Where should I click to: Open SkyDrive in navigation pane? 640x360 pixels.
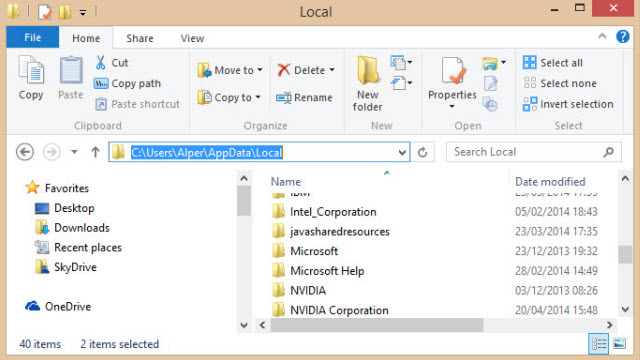[x=66, y=267]
